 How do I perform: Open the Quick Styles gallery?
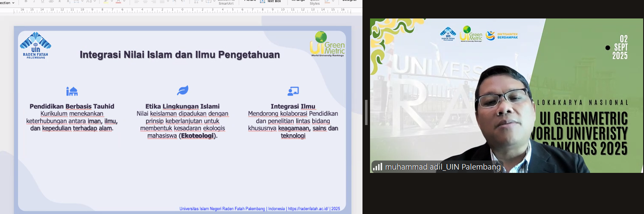(x=315, y=3)
